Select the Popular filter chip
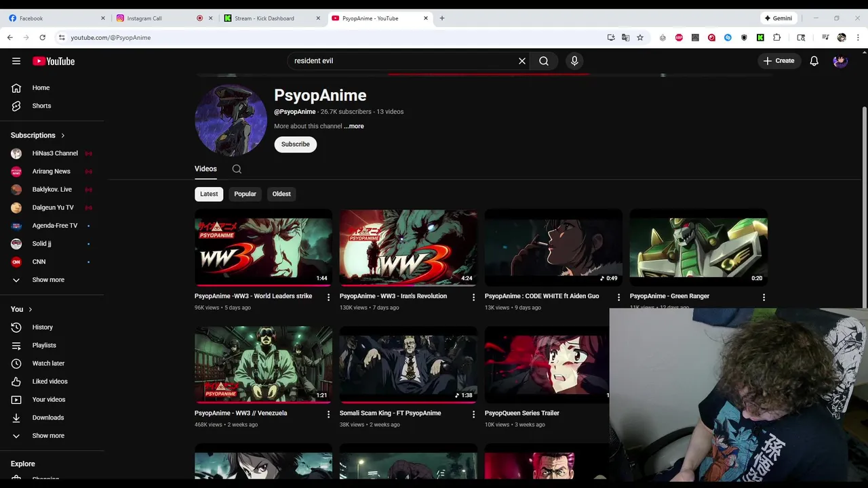Screen dimensions: 868x488 click(x=245, y=194)
